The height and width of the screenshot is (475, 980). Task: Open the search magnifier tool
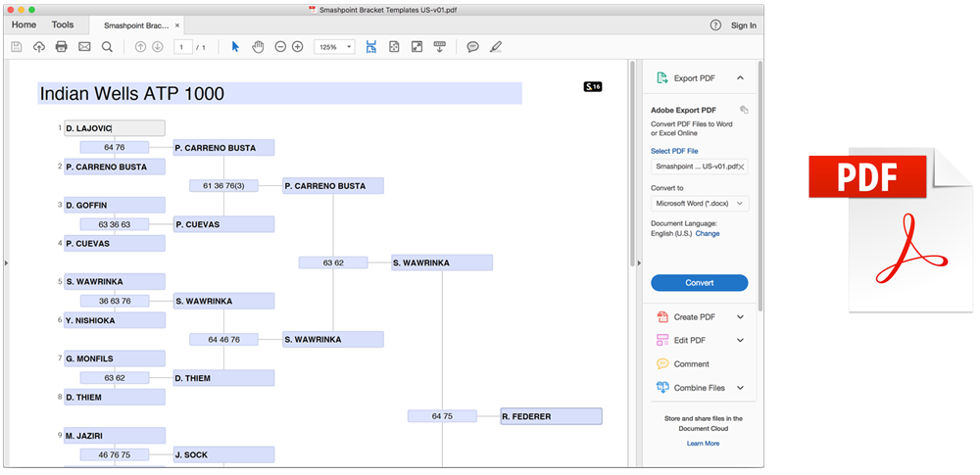coord(107,47)
